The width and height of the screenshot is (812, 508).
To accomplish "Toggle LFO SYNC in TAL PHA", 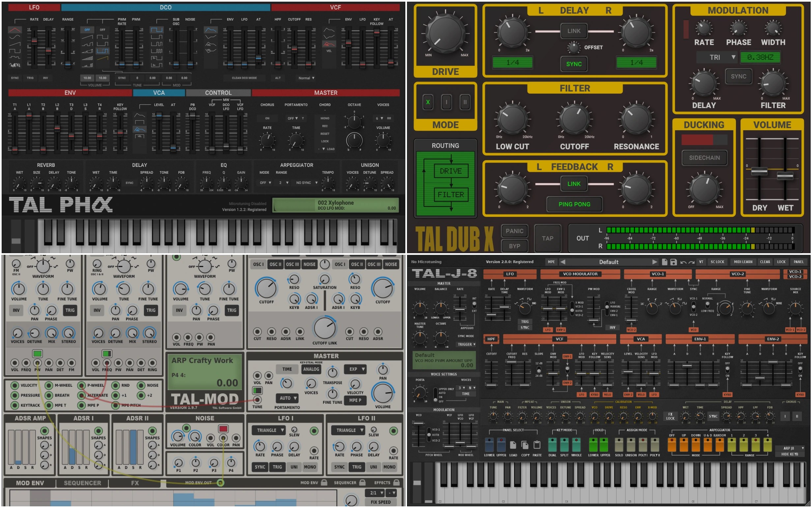I will pos(15,78).
